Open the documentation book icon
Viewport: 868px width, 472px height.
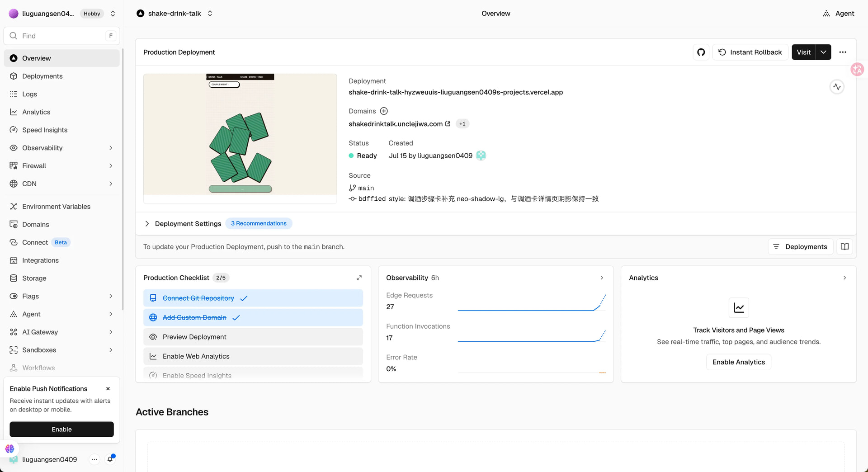pyautogui.click(x=844, y=247)
